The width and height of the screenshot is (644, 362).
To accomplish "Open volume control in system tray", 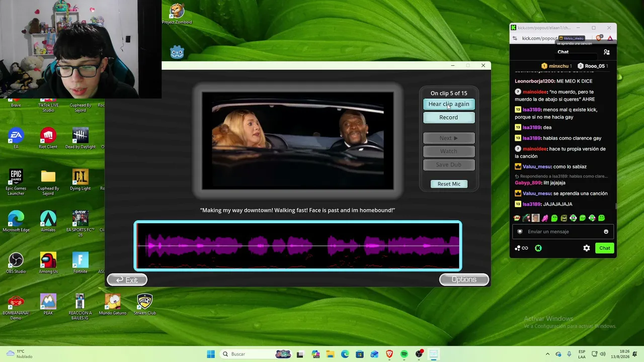I will [603, 354].
